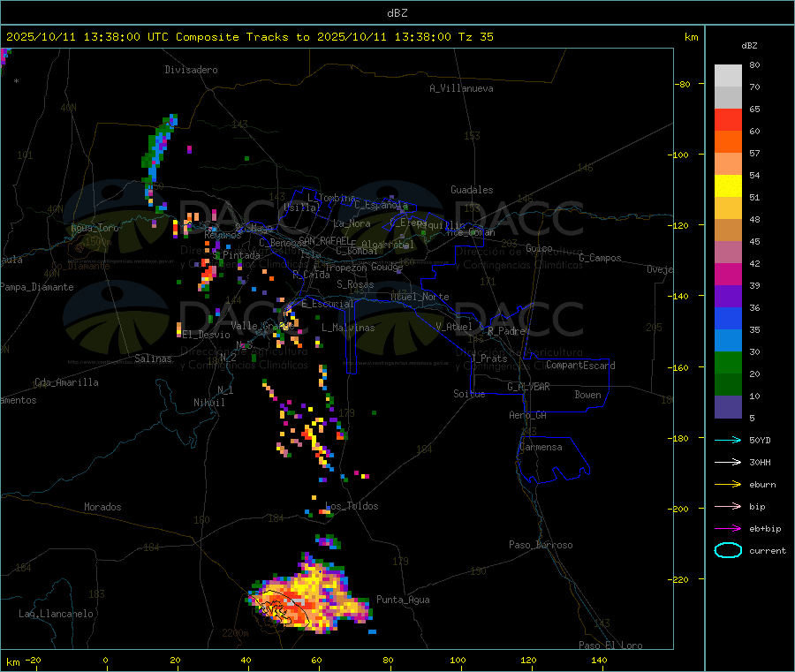Pick the magenta swatch between 42 and 39

point(728,274)
